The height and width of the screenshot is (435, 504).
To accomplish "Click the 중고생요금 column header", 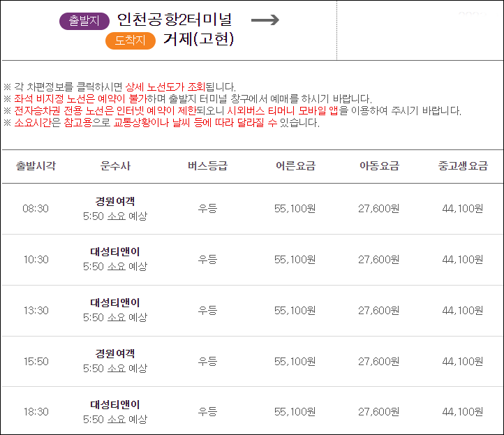I will pyautogui.click(x=463, y=166).
